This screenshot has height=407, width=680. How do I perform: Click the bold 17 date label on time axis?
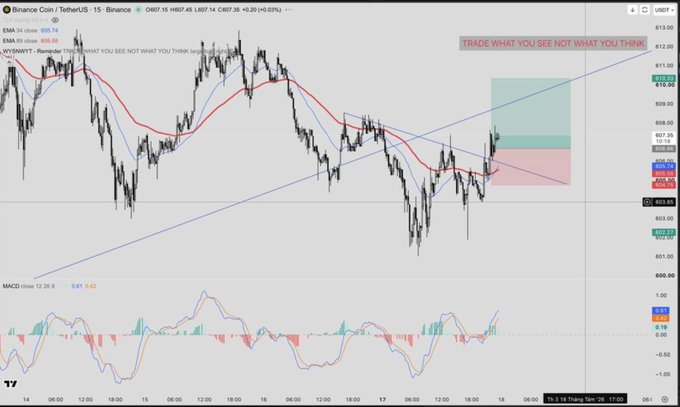click(x=382, y=400)
